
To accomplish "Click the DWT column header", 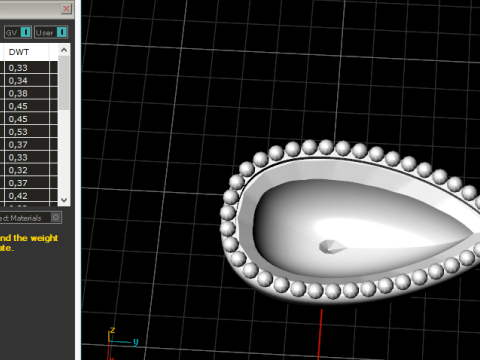I will click(x=26, y=52).
